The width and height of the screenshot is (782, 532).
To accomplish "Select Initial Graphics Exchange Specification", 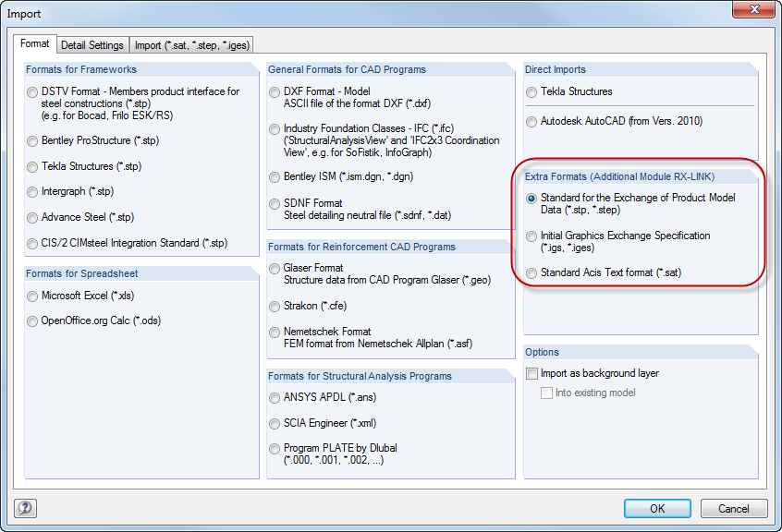I will point(530,236).
